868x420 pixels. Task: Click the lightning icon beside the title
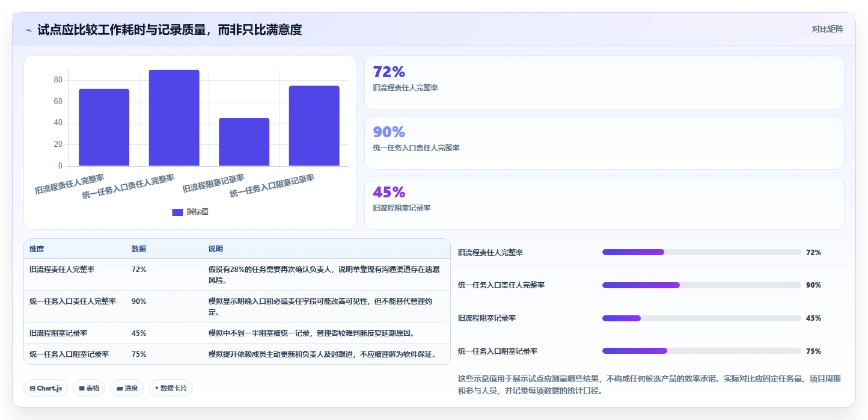click(x=28, y=29)
